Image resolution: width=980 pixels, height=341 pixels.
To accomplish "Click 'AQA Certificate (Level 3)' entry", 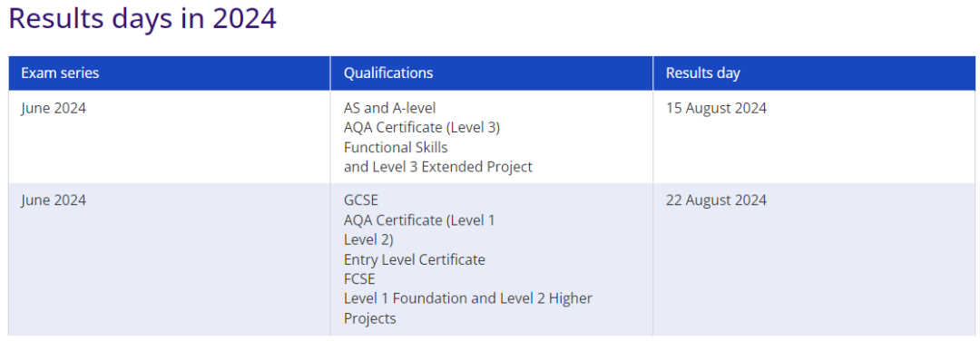I will pyautogui.click(x=422, y=128).
